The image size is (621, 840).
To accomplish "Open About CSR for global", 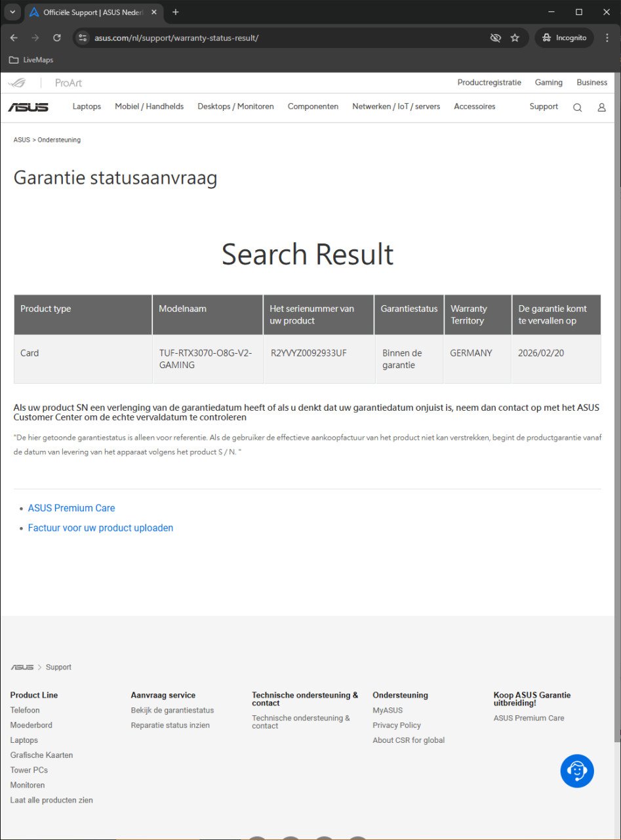I will click(x=409, y=740).
